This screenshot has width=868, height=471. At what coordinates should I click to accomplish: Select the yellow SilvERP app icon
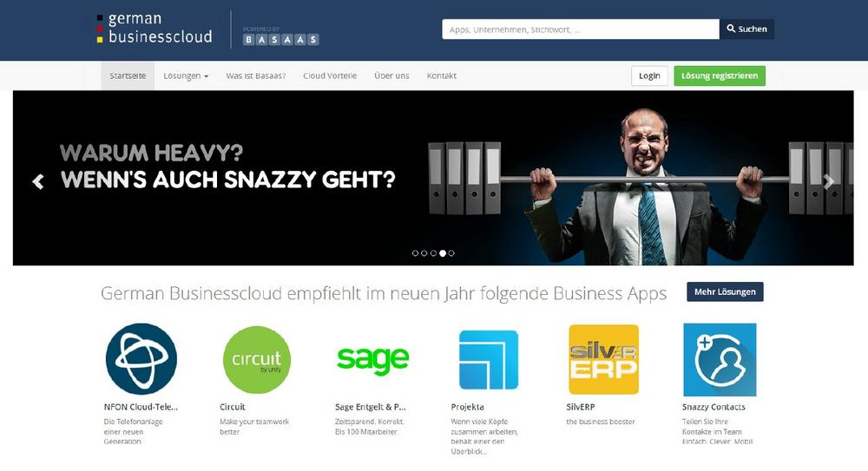(603, 359)
